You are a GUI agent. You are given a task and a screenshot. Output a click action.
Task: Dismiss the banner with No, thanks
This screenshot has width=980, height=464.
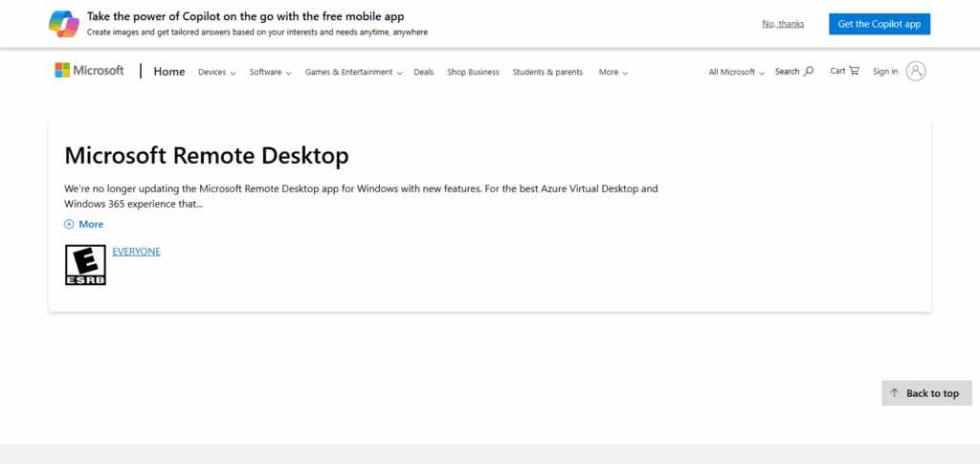point(783,24)
